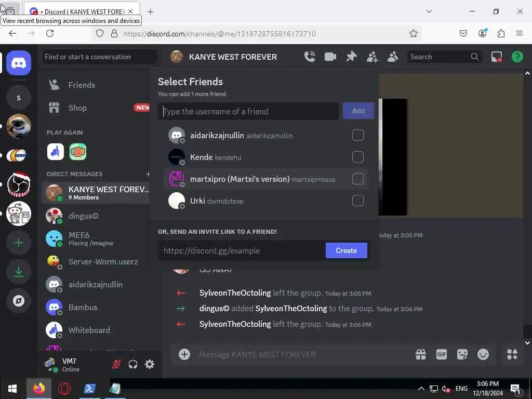Open the Friends tab
Image resolution: width=532 pixels, height=399 pixels.
(x=96, y=85)
